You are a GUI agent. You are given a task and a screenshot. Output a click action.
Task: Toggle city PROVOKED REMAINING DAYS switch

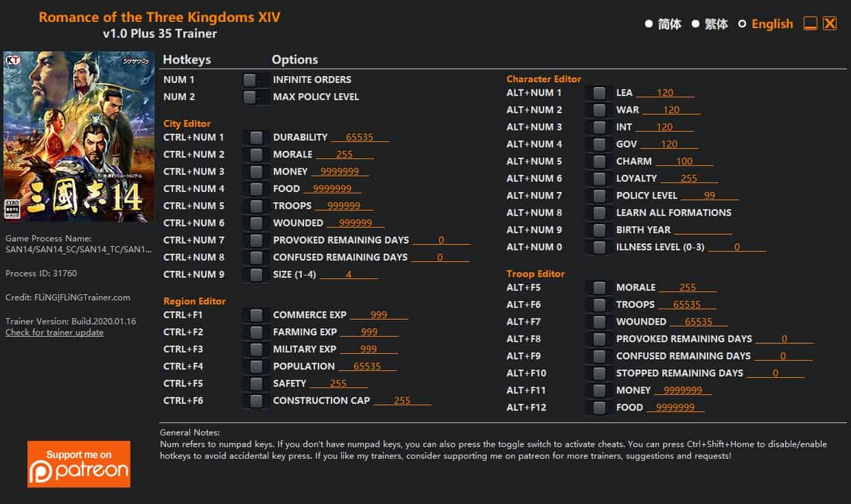[x=256, y=240]
